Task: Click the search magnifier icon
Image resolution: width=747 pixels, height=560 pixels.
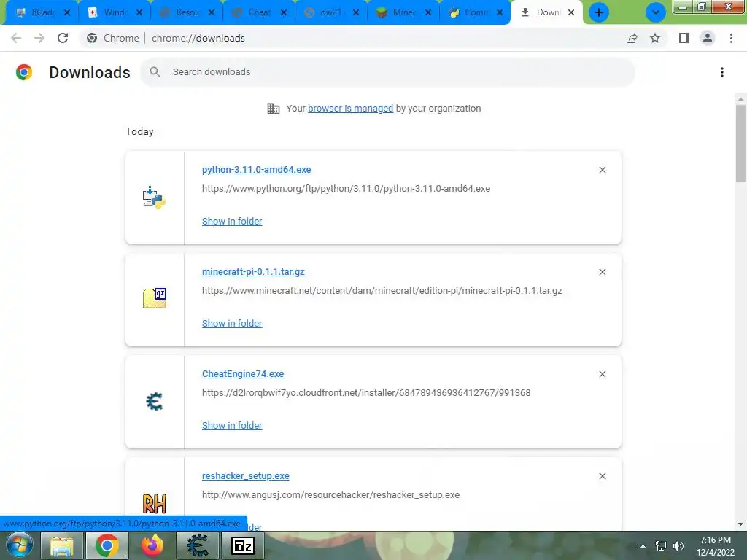Action: click(x=155, y=72)
